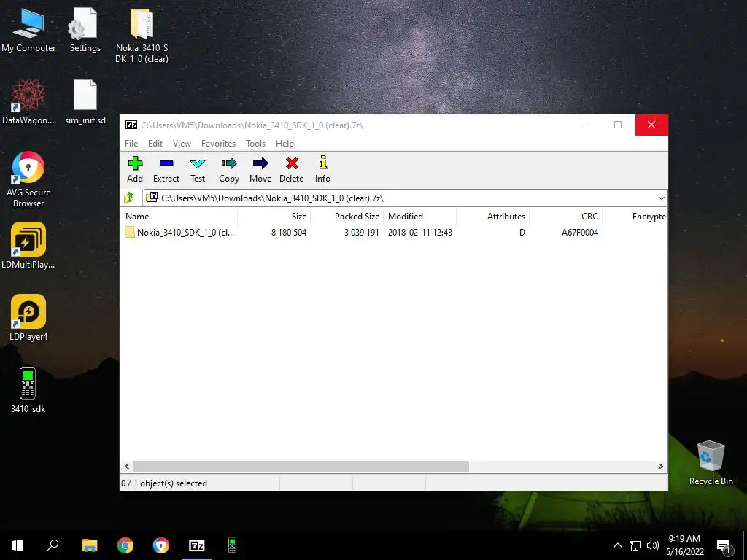Open the Tools menu

click(256, 144)
